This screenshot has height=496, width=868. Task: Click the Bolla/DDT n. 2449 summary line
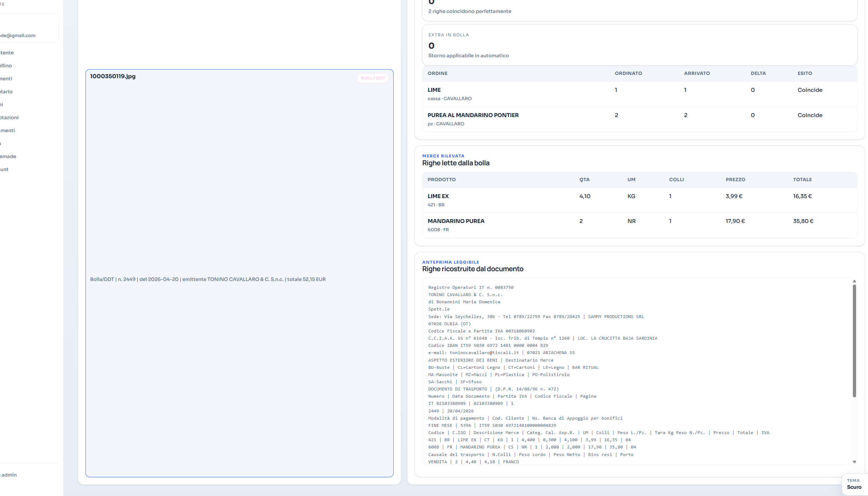click(208, 279)
